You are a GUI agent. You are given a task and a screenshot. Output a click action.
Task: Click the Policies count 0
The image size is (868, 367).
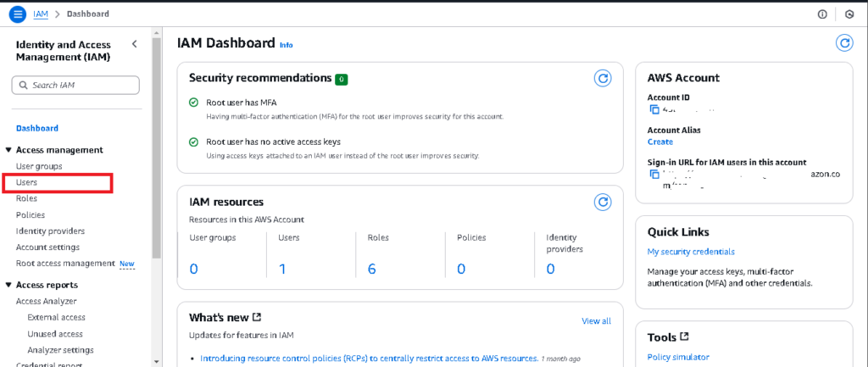461,269
